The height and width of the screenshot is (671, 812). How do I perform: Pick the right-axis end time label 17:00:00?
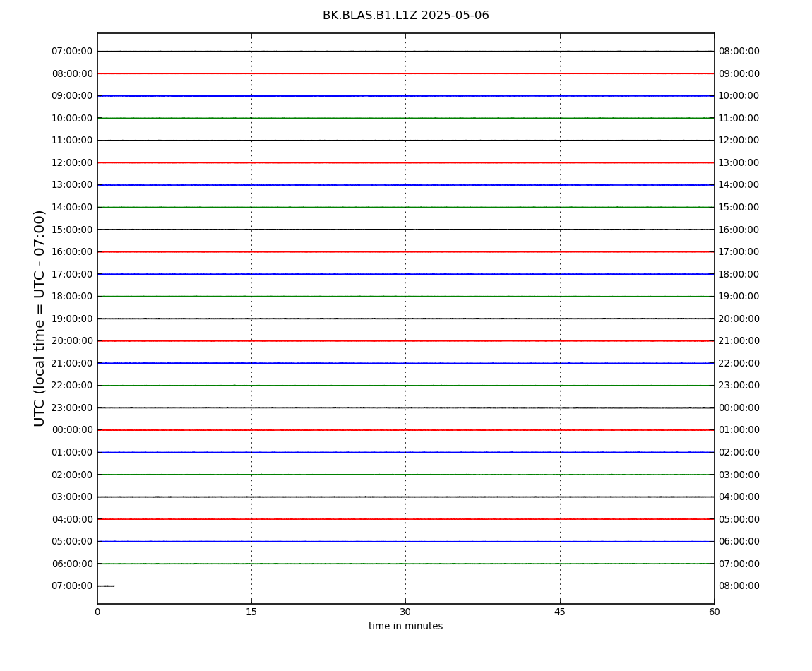(x=739, y=252)
